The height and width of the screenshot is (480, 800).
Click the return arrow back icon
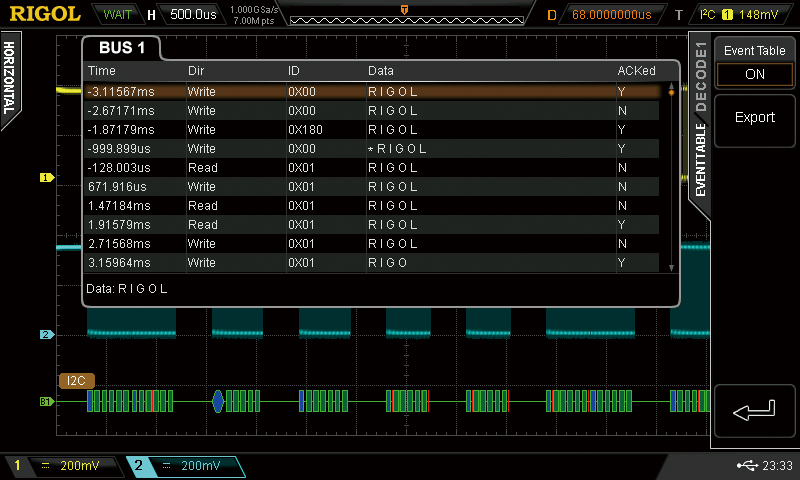754,411
